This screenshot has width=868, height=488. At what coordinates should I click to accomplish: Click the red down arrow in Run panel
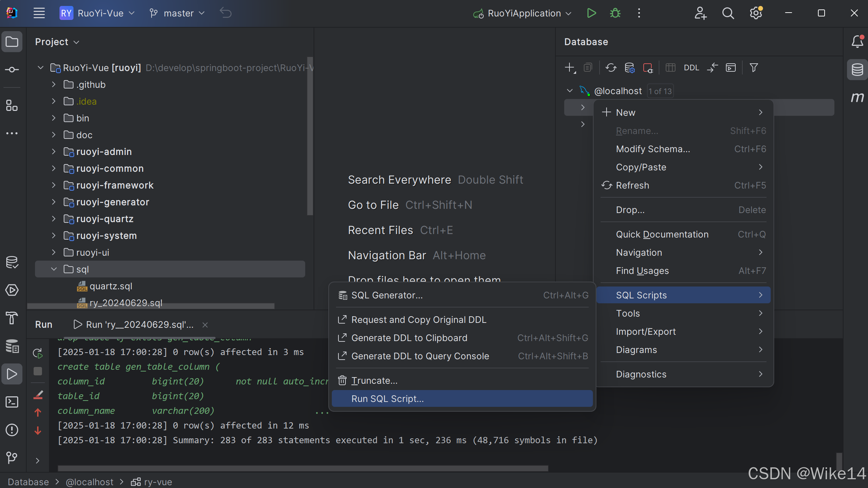coord(38,431)
